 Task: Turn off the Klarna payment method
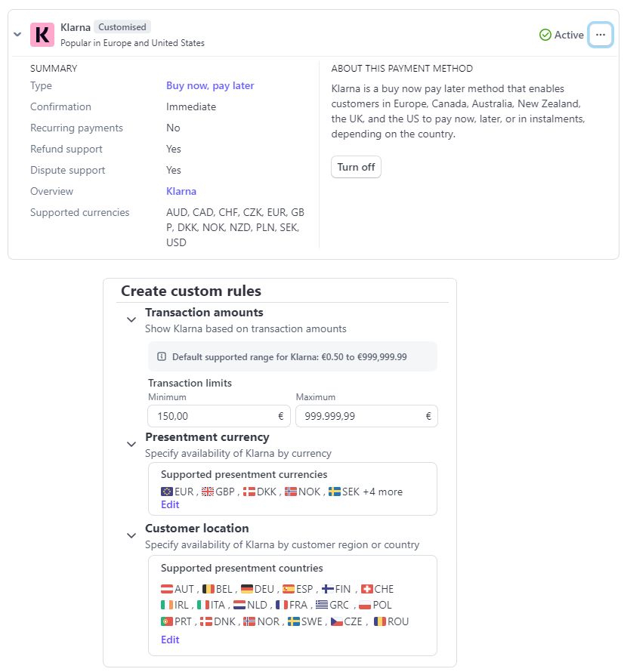click(x=356, y=167)
